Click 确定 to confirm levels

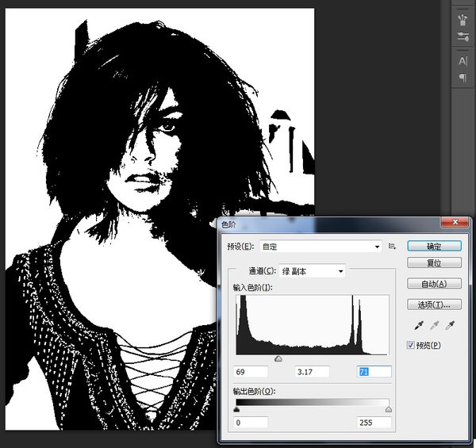[x=434, y=247]
